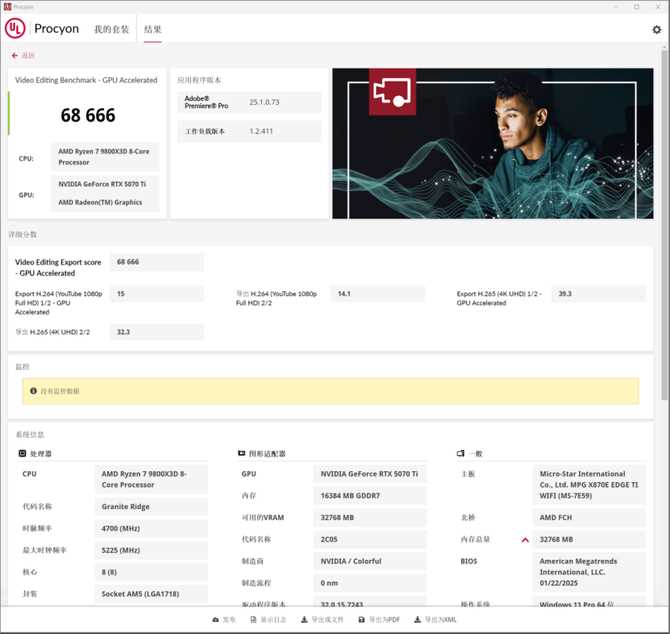Go back using the 返回 link
The width and height of the screenshot is (670, 634).
[27, 56]
